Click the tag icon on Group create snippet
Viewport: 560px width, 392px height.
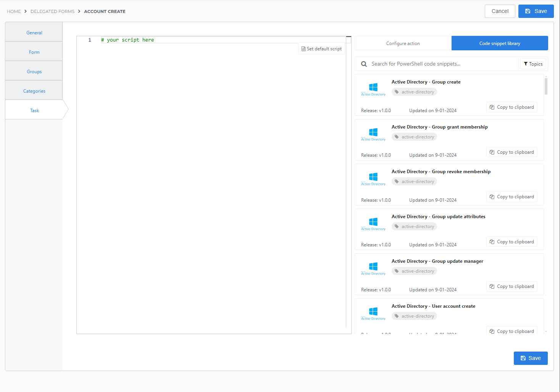click(x=397, y=92)
